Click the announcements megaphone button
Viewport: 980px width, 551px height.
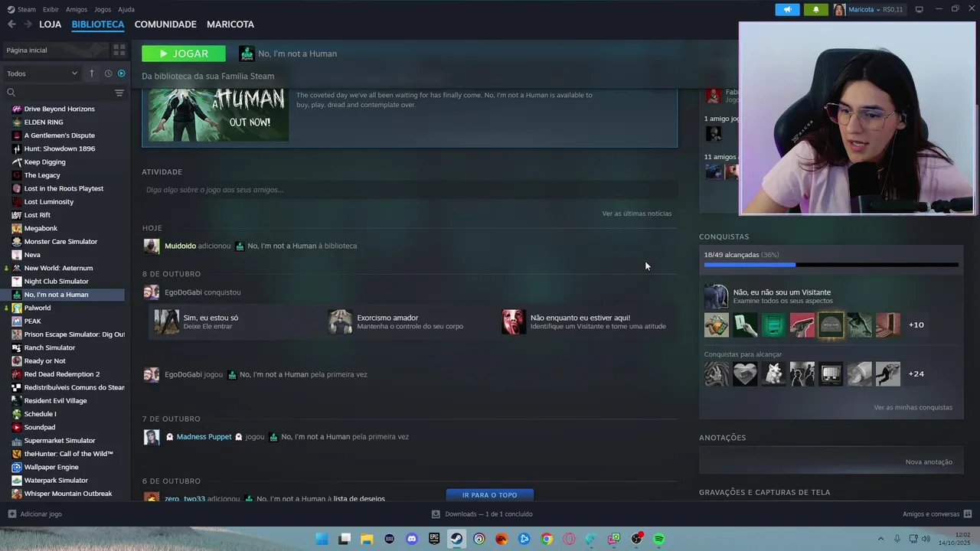[787, 9]
